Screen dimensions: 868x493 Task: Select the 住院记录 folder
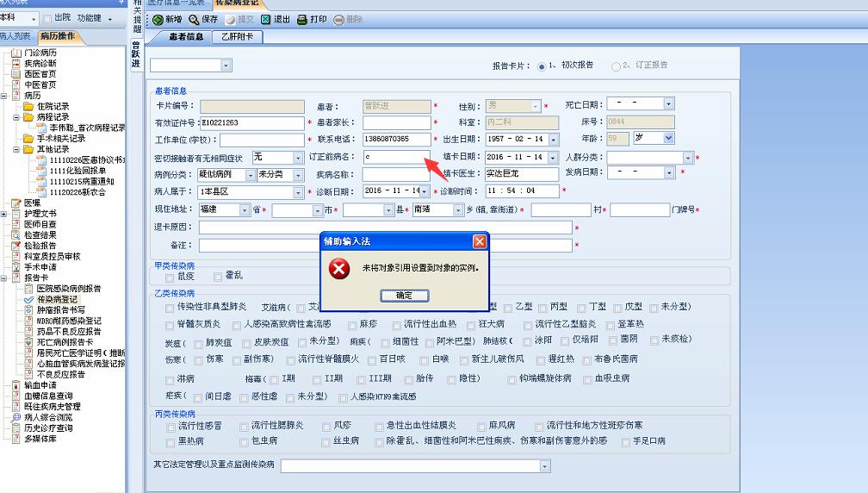pos(53,106)
